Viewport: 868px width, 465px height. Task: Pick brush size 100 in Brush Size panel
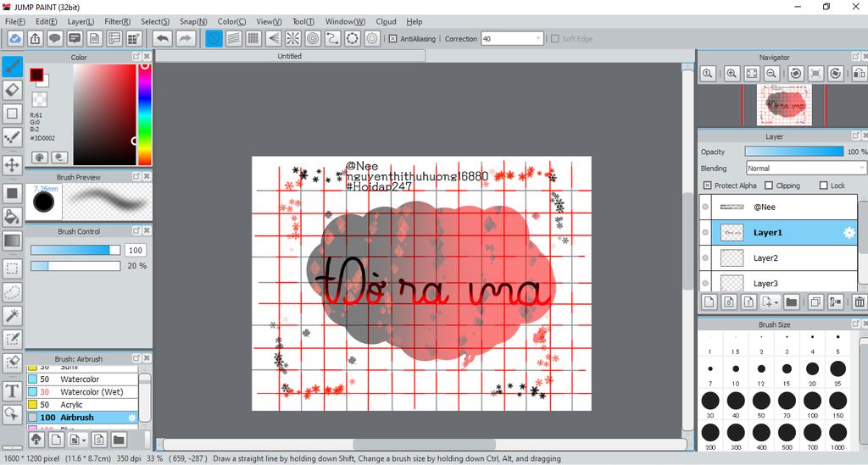[812, 401]
